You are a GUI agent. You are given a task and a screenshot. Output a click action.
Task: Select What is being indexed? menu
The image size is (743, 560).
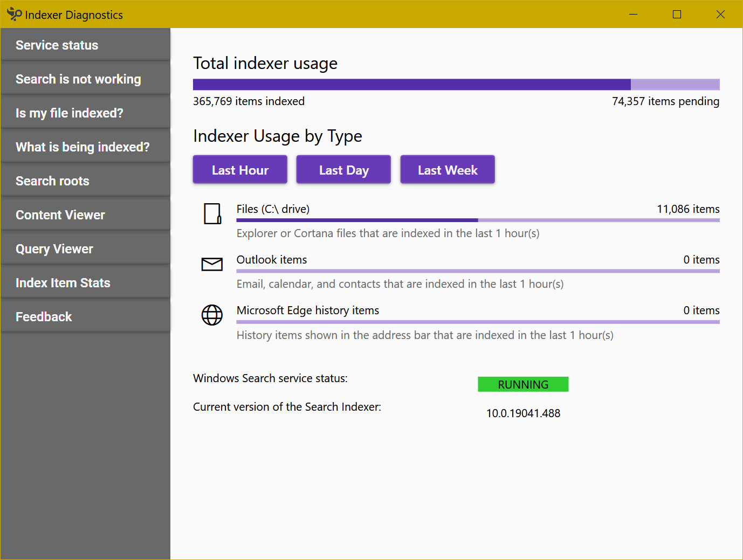click(86, 147)
